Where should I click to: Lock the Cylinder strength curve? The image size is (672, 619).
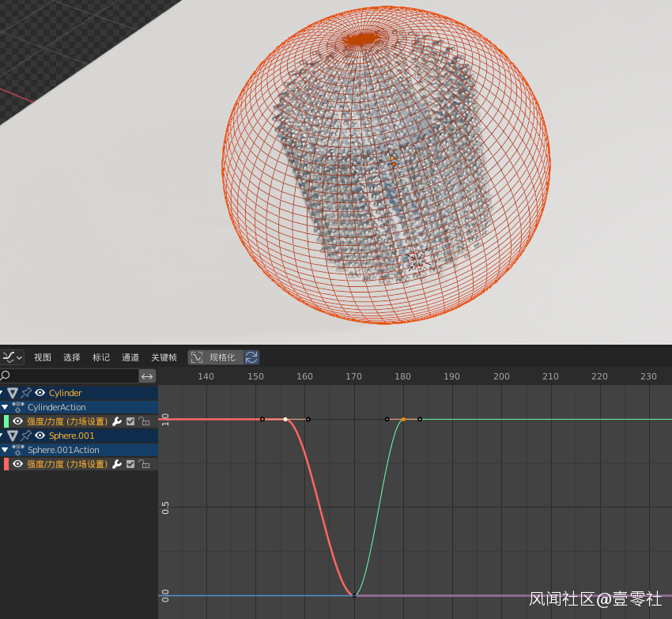click(144, 421)
